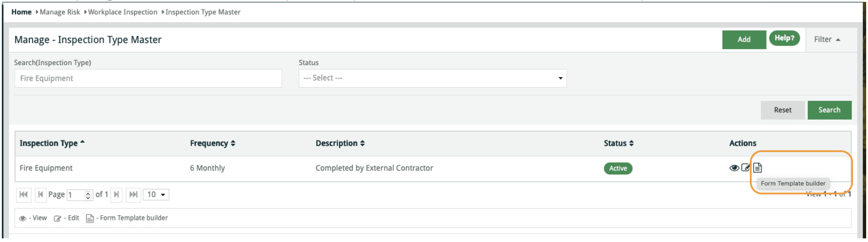Reset the search filters
This screenshot has height=242, width=868.
[x=782, y=110]
